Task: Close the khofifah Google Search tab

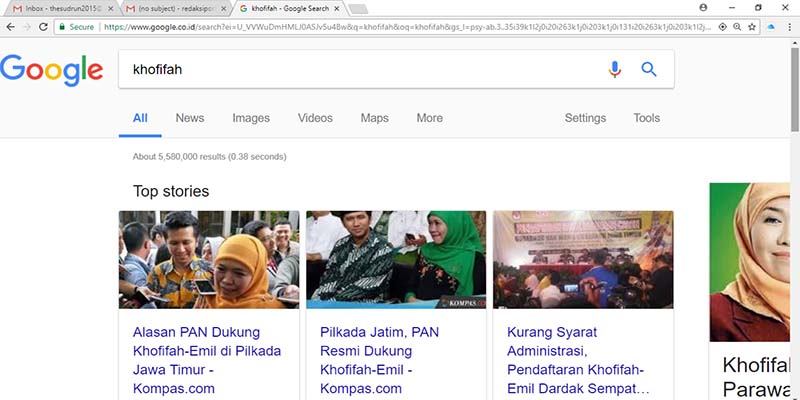Action: coord(336,9)
